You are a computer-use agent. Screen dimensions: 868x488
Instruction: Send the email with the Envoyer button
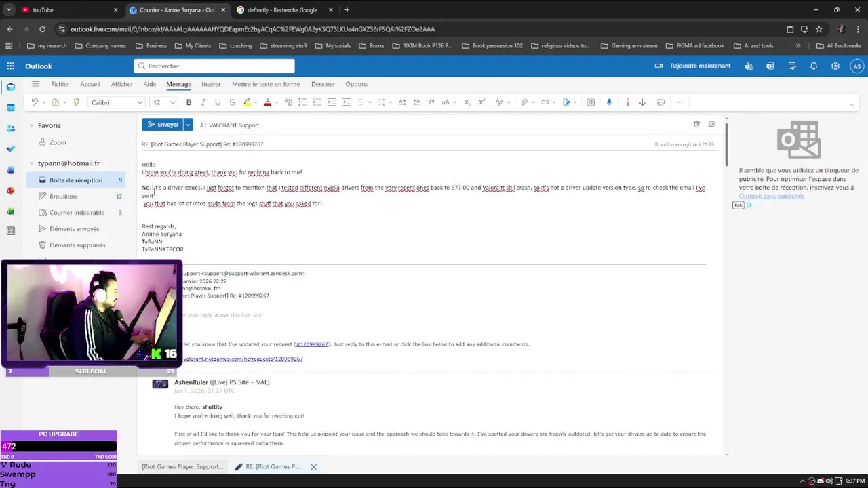click(x=163, y=125)
